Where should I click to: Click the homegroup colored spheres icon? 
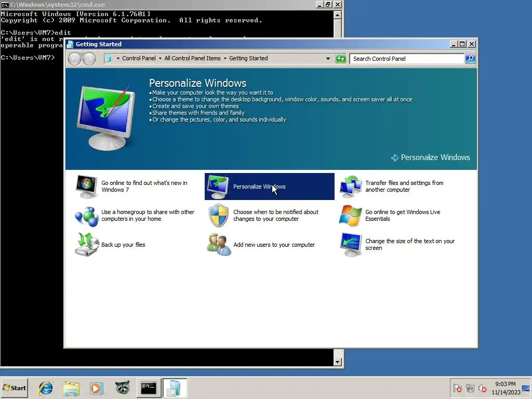(87, 216)
